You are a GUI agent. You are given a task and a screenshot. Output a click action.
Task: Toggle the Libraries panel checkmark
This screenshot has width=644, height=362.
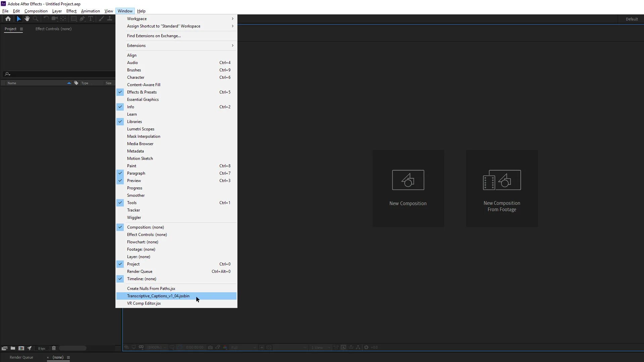(x=135, y=122)
